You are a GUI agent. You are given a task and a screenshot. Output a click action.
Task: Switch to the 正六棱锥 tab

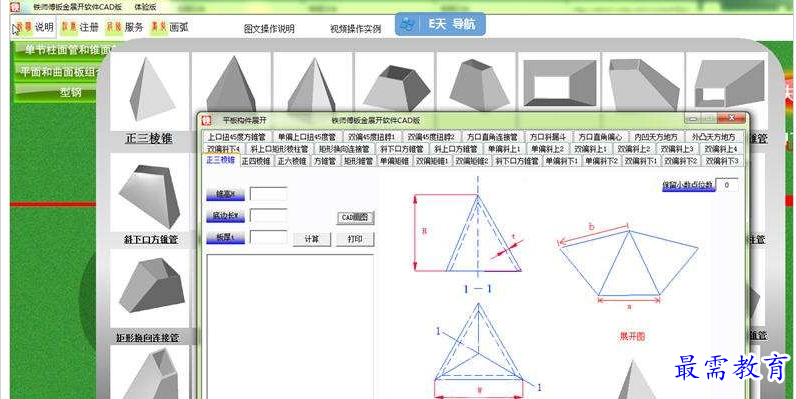[x=292, y=161]
